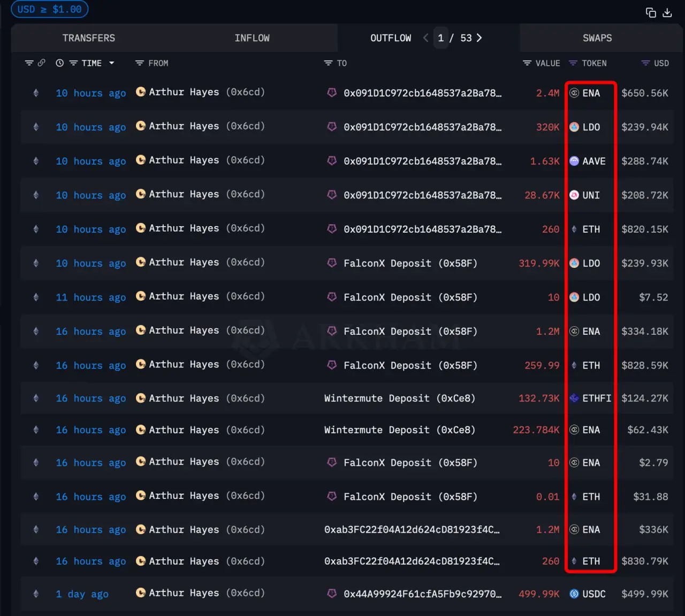Image resolution: width=685 pixels, height=616 pixels.
Task: Click Arthur Hayes on 2.4M ENA row
Action: tap(184, 92)
